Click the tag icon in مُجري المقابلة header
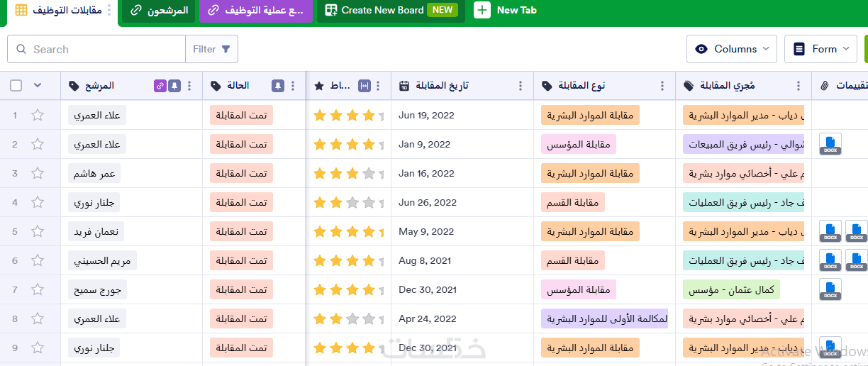 point(689,86)
